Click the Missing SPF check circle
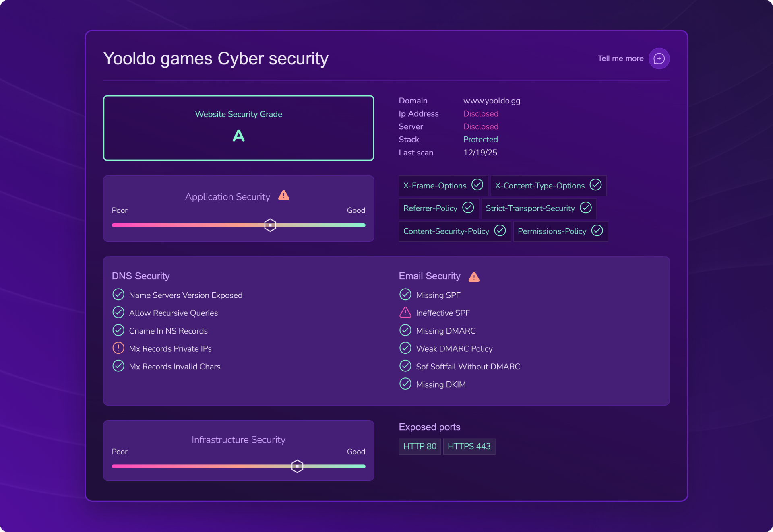The image size is (773, 532). (x=405, y=295)
